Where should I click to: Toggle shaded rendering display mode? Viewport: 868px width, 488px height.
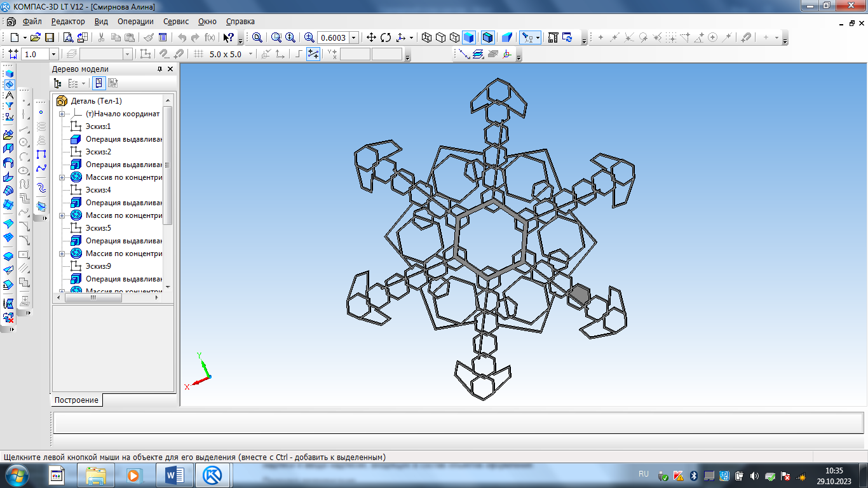[468, 37]
